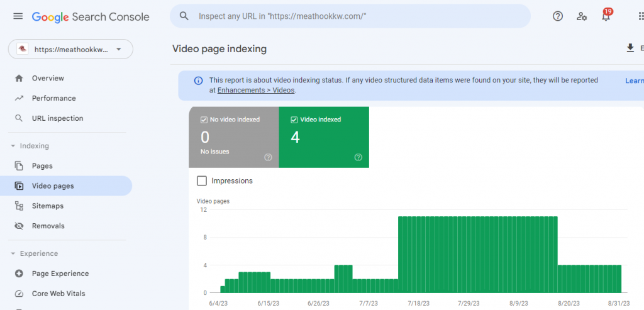
Task: Enable the Impressions checkbox
Action: click(202, 180)
